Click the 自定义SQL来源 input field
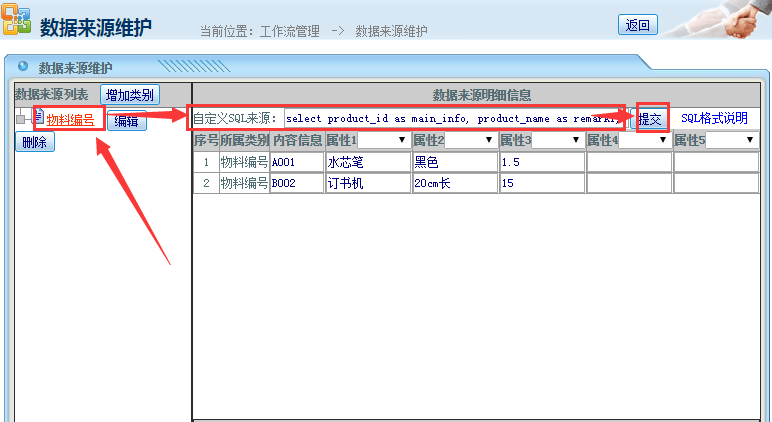 (452, 118)
